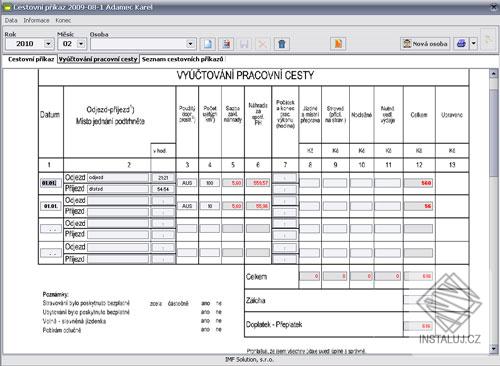Select 'ne' for Stravování poskytnuto bezplatně

click(x=218, y=303)
